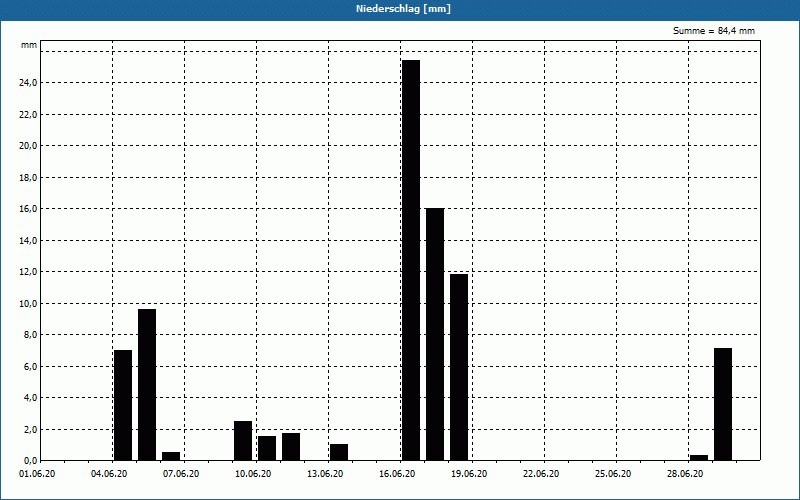Click the tiny bar just before 07.06.20

[171, 456]
